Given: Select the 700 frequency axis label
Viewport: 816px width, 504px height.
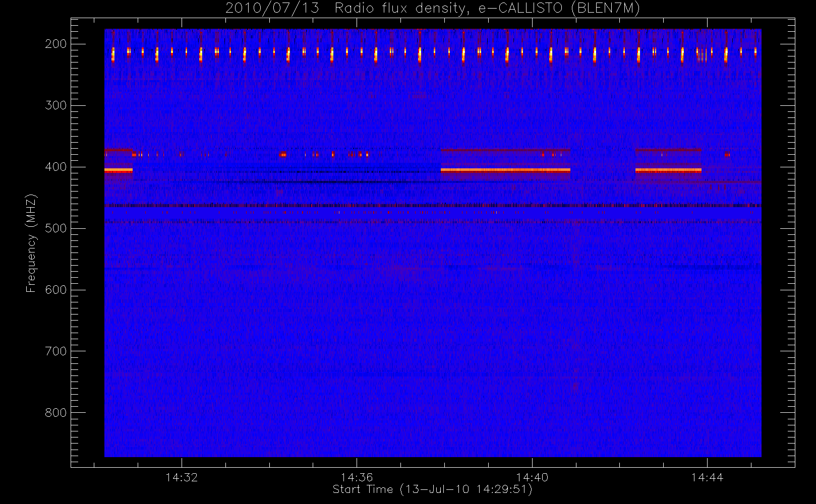Looking at the screenshot, I should [56, 351].
